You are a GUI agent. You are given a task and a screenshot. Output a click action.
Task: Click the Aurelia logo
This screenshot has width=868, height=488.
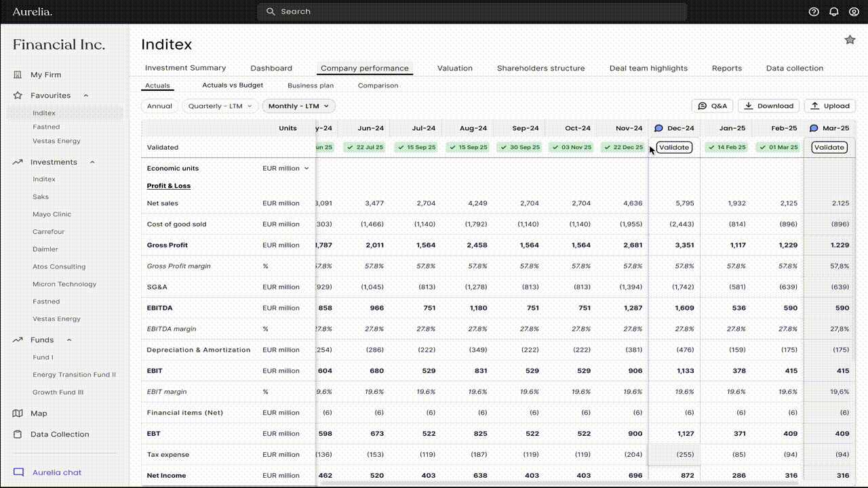(x=32, y=12)
